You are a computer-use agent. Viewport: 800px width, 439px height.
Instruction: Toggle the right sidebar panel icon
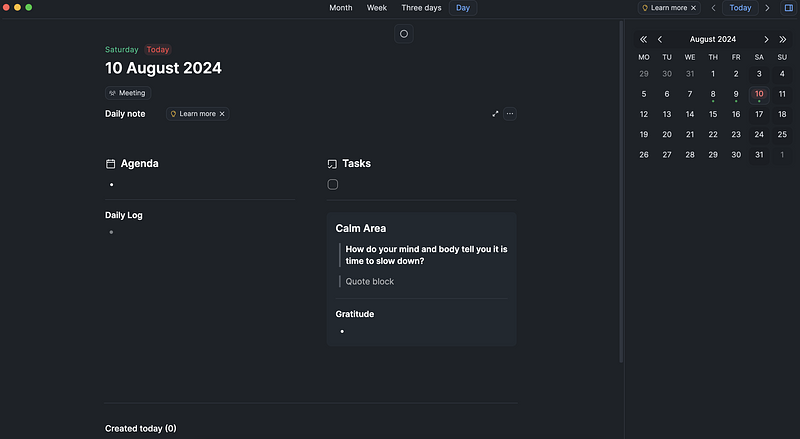[789, 8]
